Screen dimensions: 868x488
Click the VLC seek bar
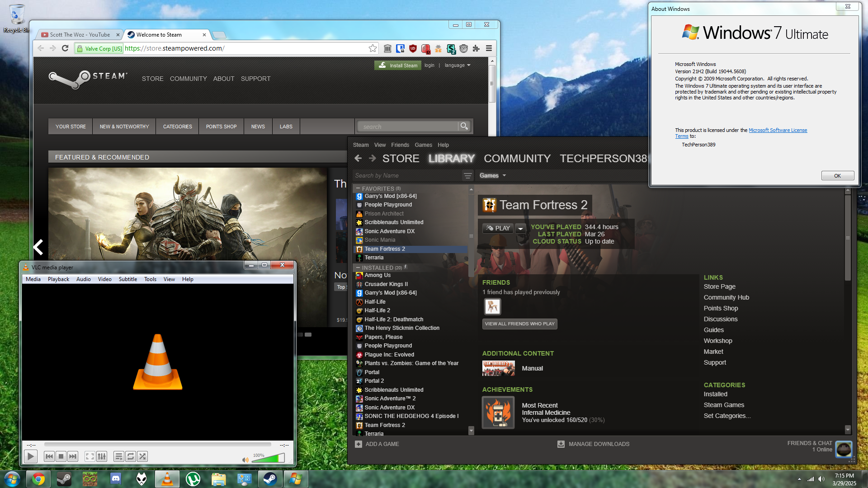(158, 445)
